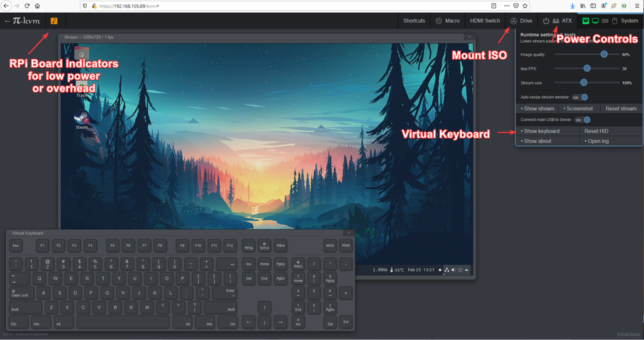Toggle the Auto-resize stream window switch
The width and height of the screenshot is (644, 340).
(580, 98)
